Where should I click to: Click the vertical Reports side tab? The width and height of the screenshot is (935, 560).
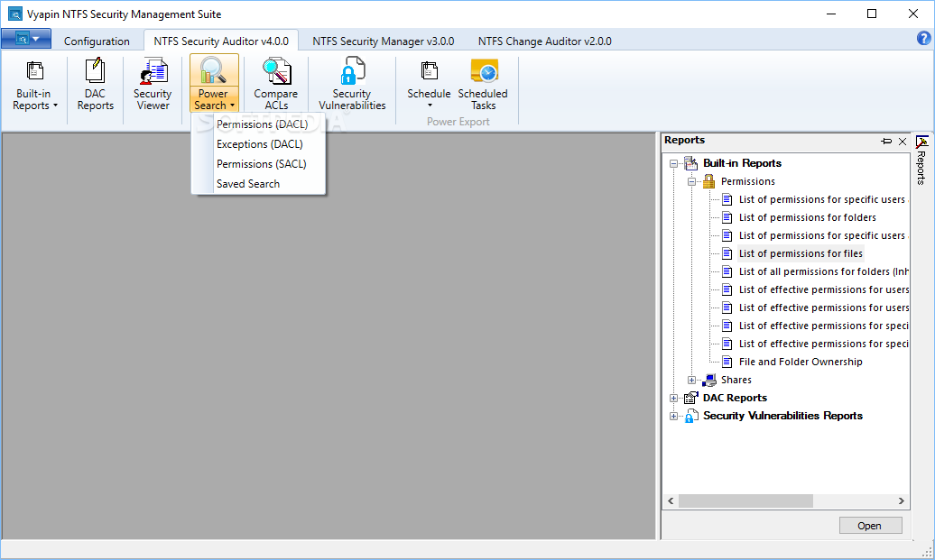921,161
